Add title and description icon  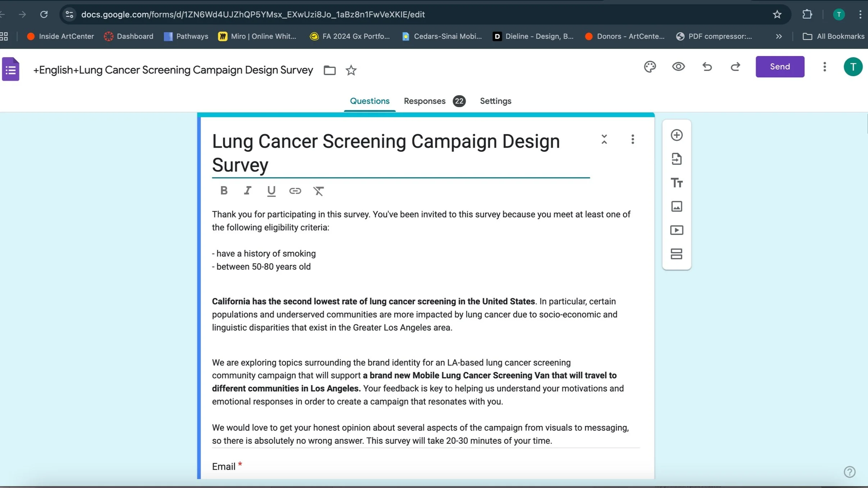(676, 183)
